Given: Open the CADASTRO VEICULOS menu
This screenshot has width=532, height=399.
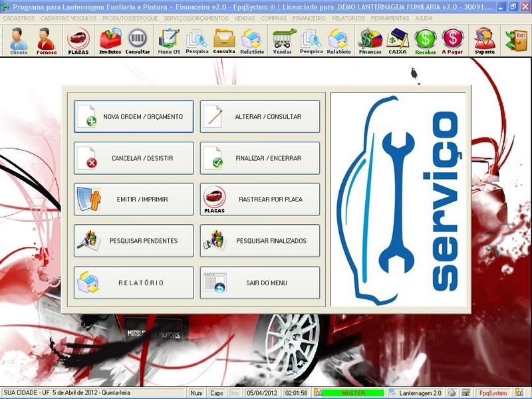Looking at the screenshot, I should coord(68,19).
